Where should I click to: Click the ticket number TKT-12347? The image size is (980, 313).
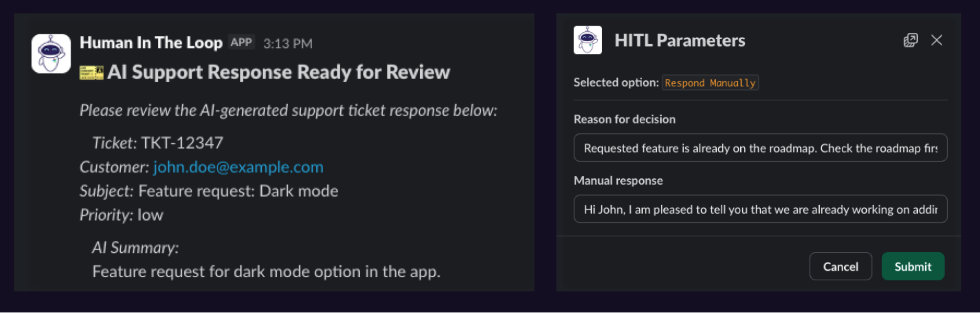coord(182,143)
